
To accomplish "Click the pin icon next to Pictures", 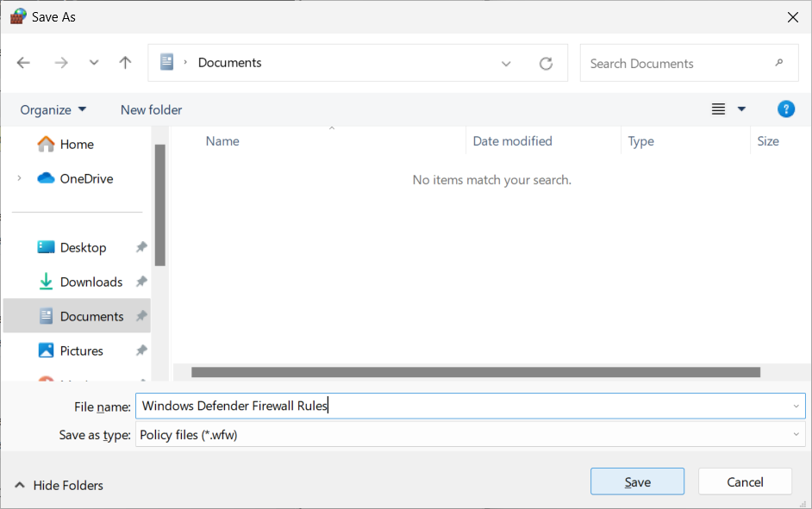I will point(141,351).
